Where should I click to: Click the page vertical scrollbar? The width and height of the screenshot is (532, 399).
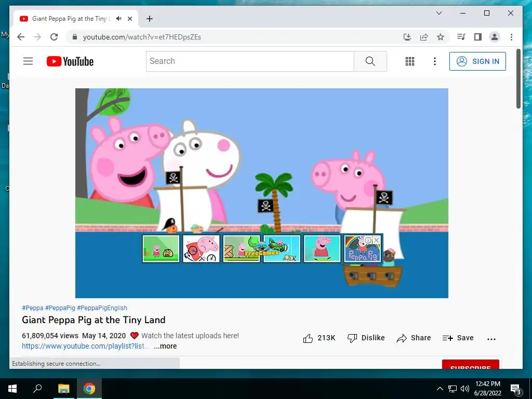[518, 79]
